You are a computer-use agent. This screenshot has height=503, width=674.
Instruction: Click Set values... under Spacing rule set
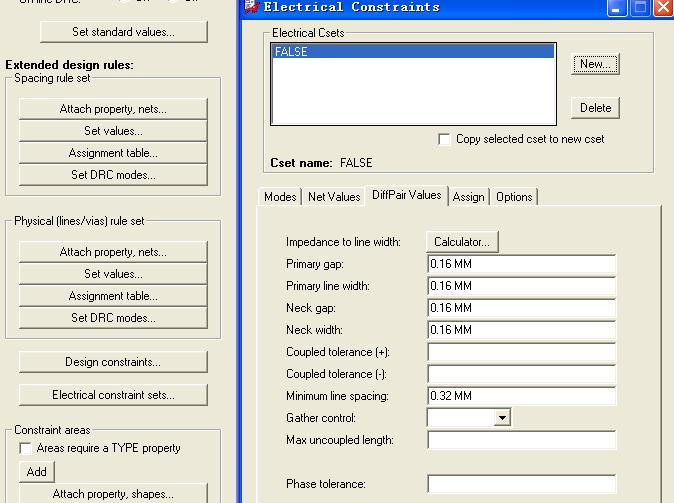pos(113,131)
